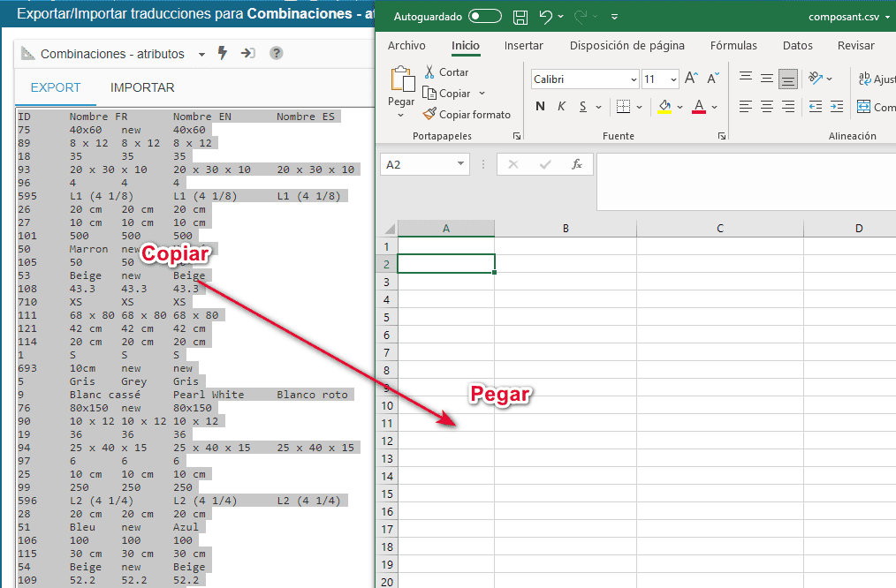Click the login arrow icon beside lightning bolt
The width and height of the screenshot is (896, 588).
(248, 54)
